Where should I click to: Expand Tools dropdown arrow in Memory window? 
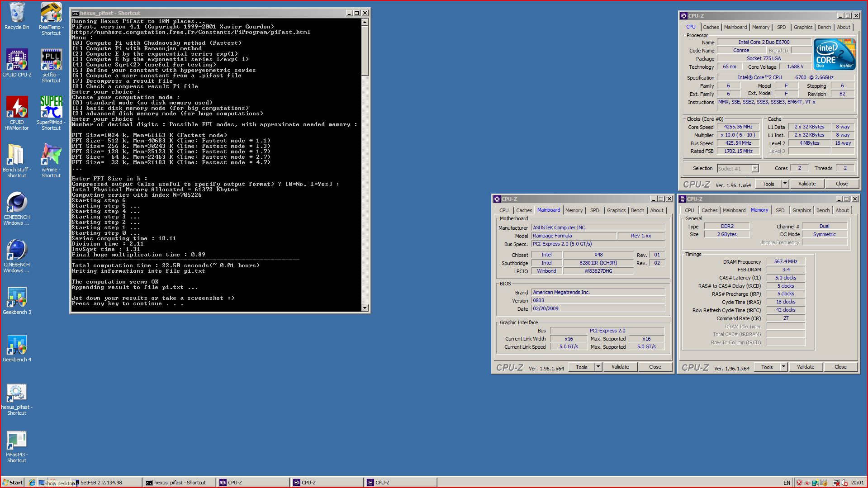[783, 367]
